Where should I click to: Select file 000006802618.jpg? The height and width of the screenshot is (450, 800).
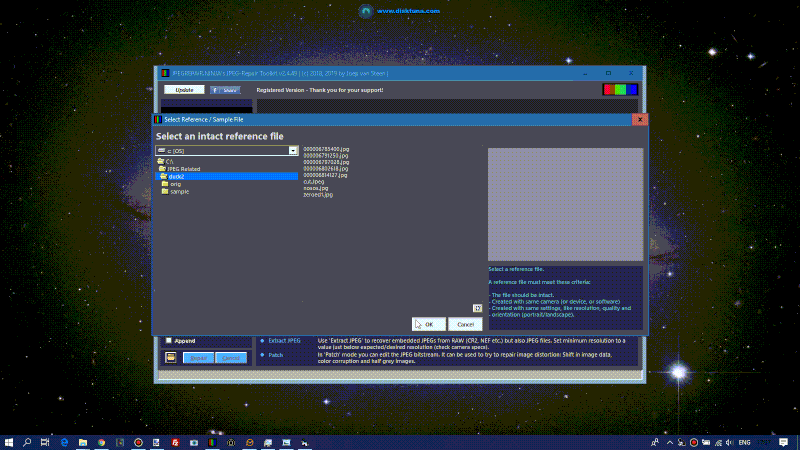coord(326,168)
